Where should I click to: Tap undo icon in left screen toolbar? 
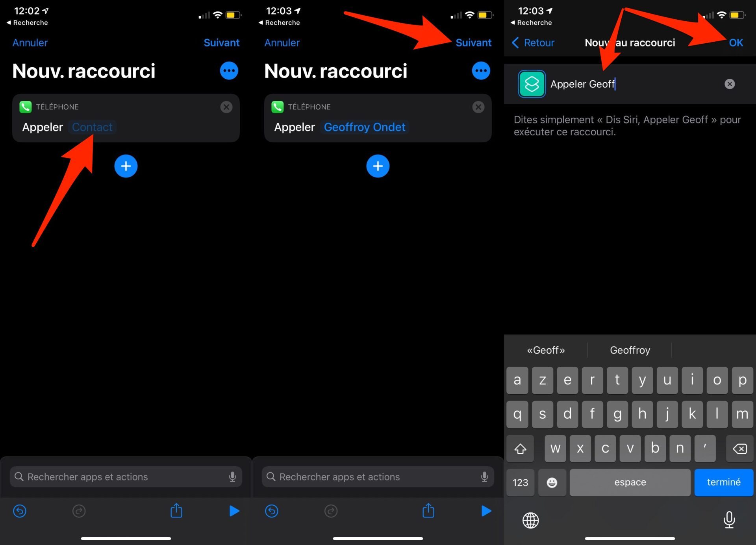[20, 511]
